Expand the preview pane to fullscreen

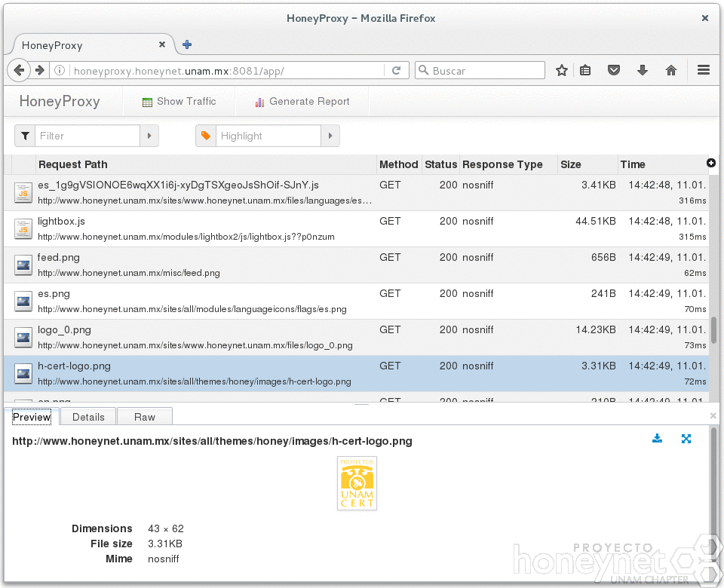(686, 439)
